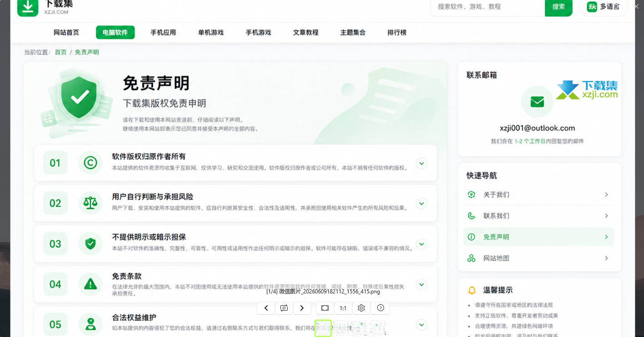Image resolution: width=644 pixels, height=337 pixels.
Task: Click the circled arrow slideshow button
Action: [x=380, y=308]
